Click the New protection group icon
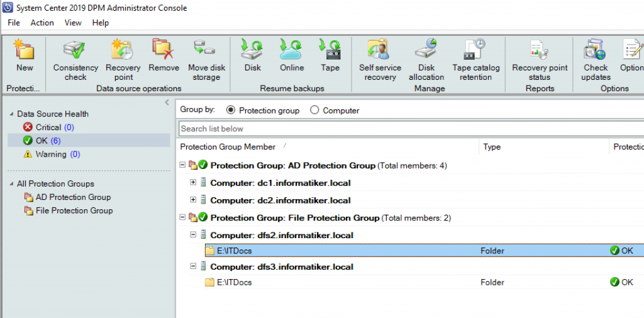The image size is (644, 318). pyautogui.click(x=25, y=50)
